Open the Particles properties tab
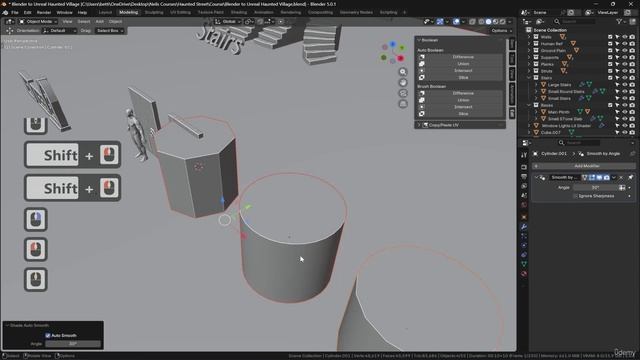Screen dimensions: 640x360 pos(524,236)
